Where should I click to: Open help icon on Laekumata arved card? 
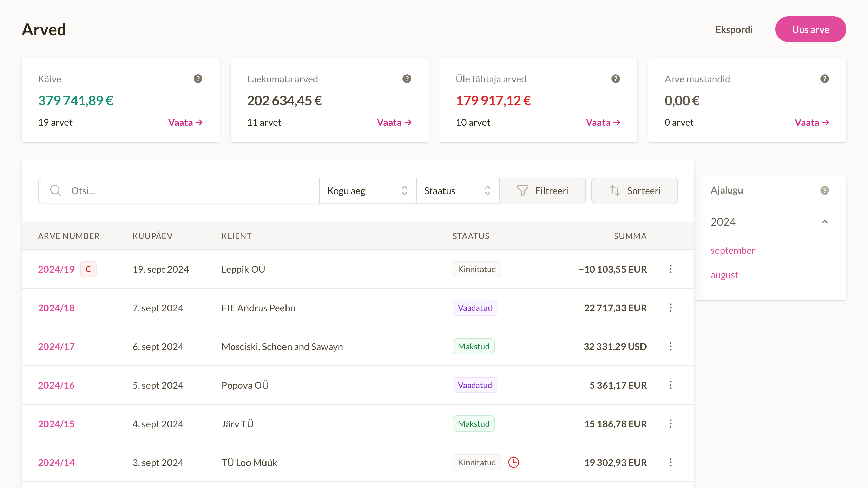pyautogui.click(x=407, y=79)
